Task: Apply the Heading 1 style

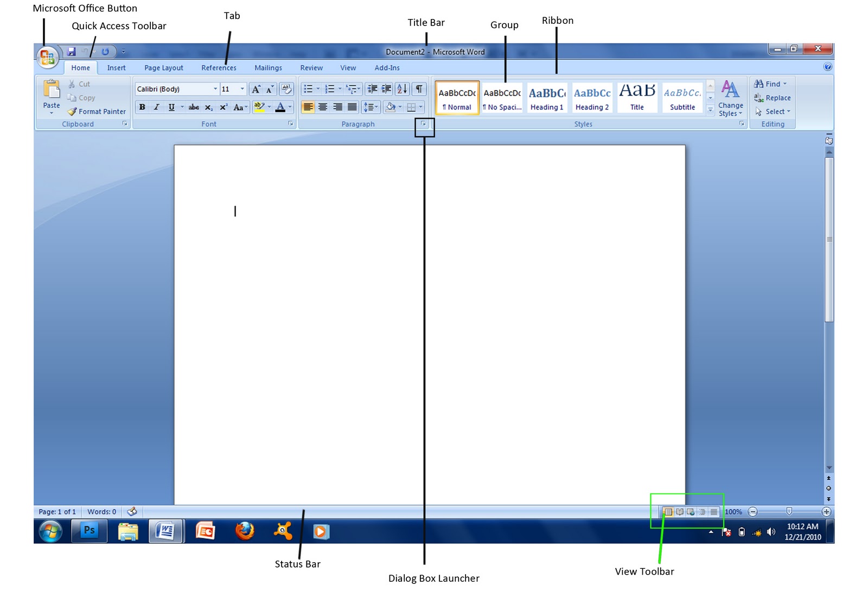Action: [547, 98]
